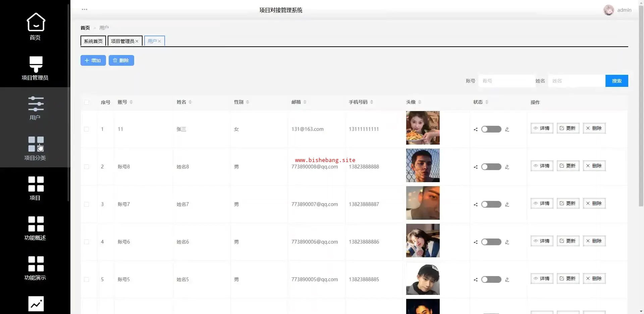644x314 pixels.
Task: Sort table by 手机号码 column arrows
Action: 372,102
